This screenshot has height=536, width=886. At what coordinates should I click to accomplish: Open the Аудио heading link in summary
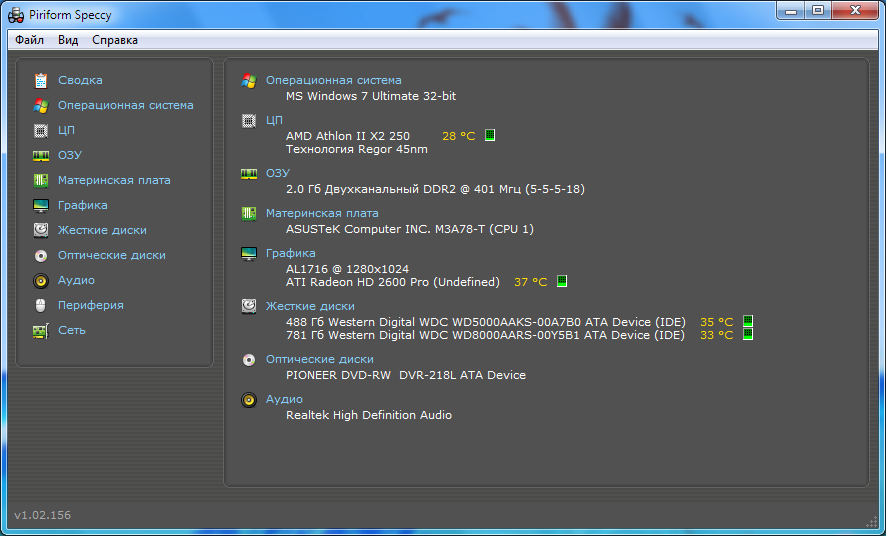tap(284, 399)
